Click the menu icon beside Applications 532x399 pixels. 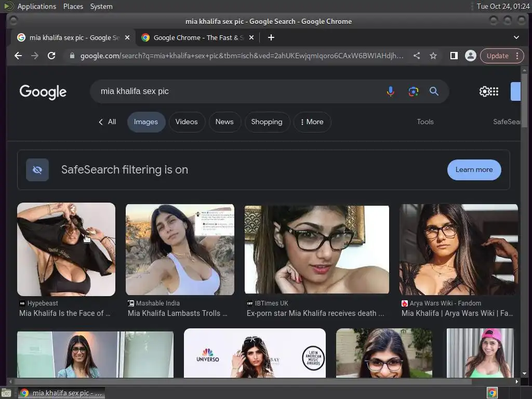(8, 6)
